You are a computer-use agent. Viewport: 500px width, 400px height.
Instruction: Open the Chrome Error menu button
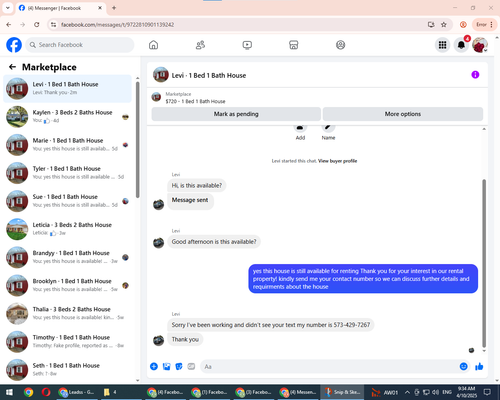click(484, 24)
